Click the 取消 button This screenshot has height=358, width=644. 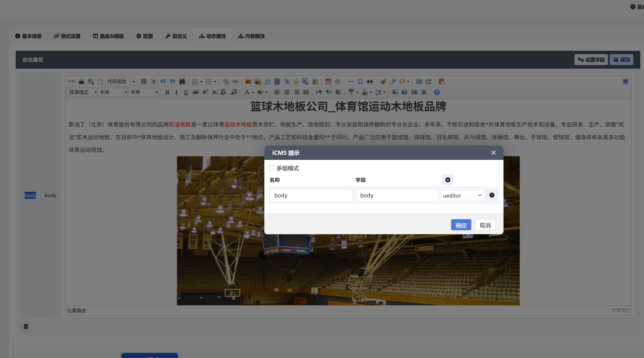[x=485, y=225]
